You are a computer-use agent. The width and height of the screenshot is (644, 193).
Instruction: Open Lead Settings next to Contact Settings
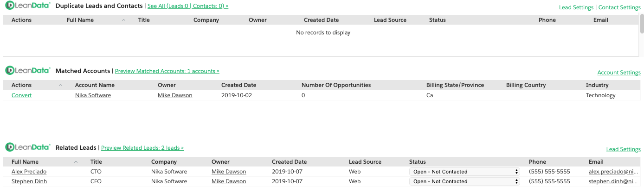click(576, 7)
